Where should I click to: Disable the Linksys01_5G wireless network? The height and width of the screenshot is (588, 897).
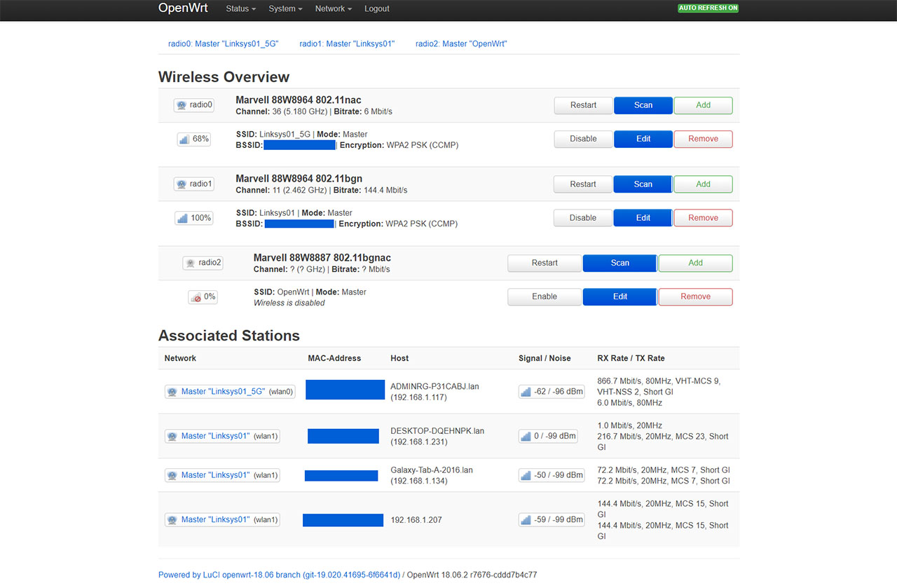click(583, 139)
